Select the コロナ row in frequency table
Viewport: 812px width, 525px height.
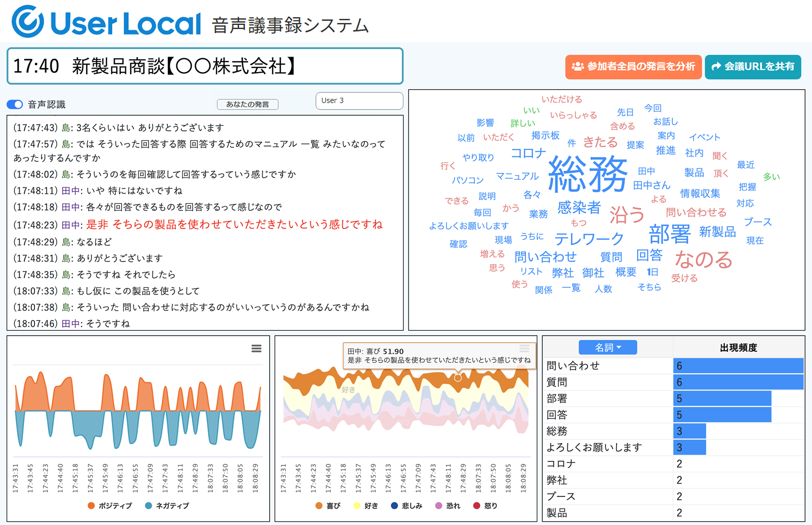[x=674, y=464]
